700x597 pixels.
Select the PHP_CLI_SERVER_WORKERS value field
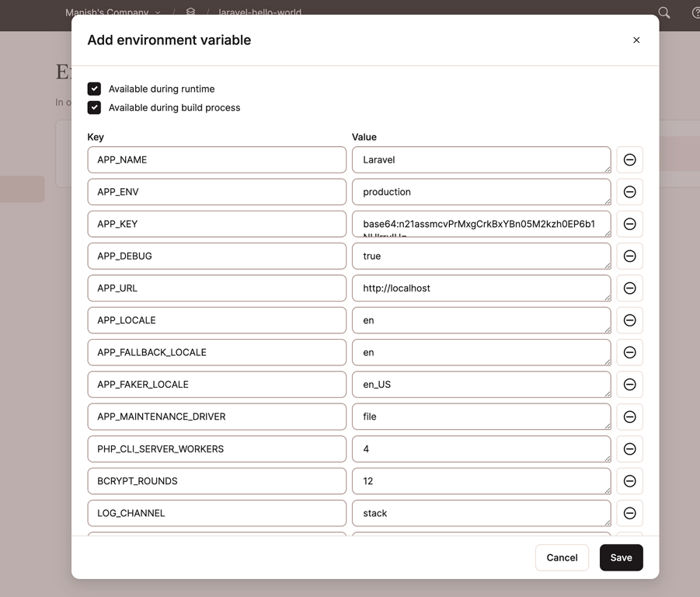coord(481,449)
